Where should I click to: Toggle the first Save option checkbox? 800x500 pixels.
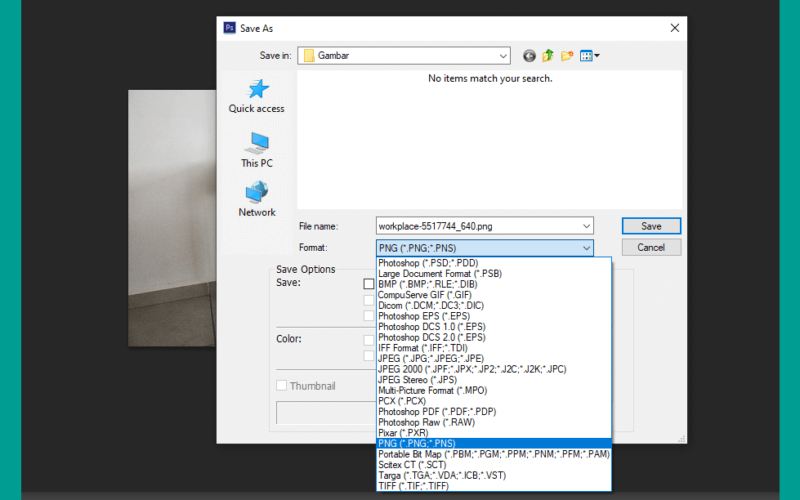point(368,284)
